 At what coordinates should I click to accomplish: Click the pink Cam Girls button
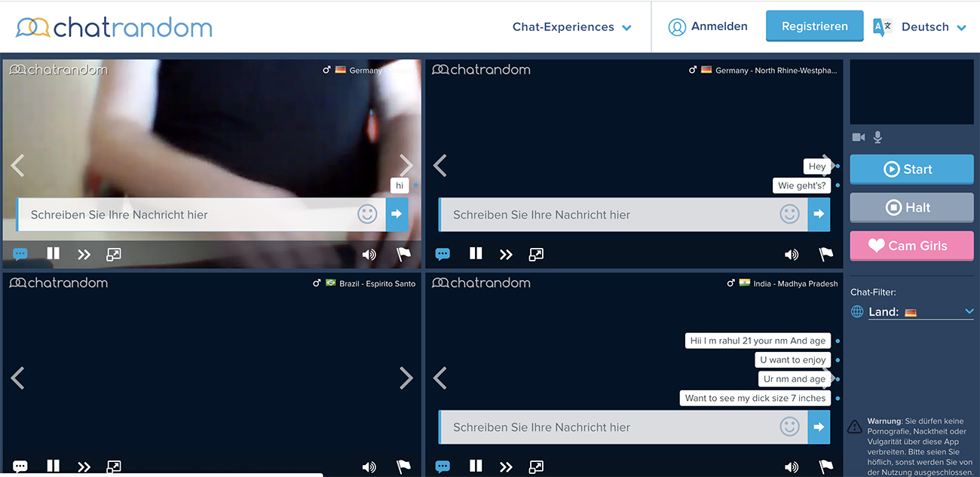911,246
